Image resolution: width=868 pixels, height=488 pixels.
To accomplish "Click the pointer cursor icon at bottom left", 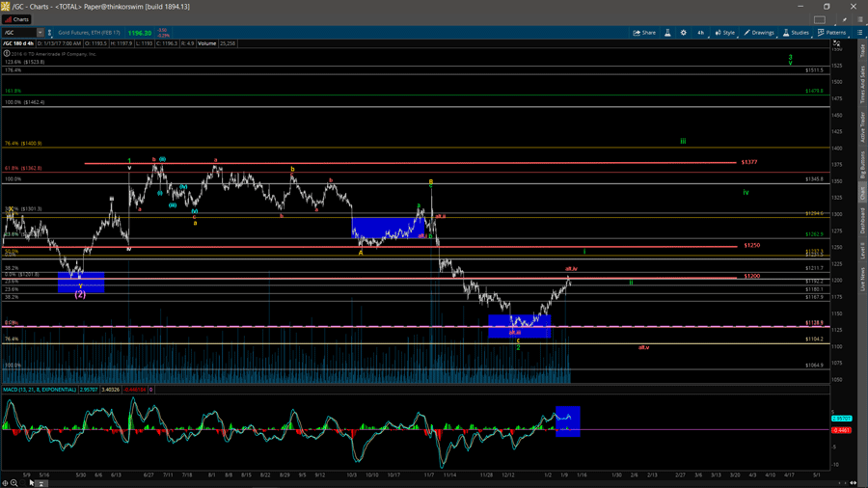I will [31, 482].
